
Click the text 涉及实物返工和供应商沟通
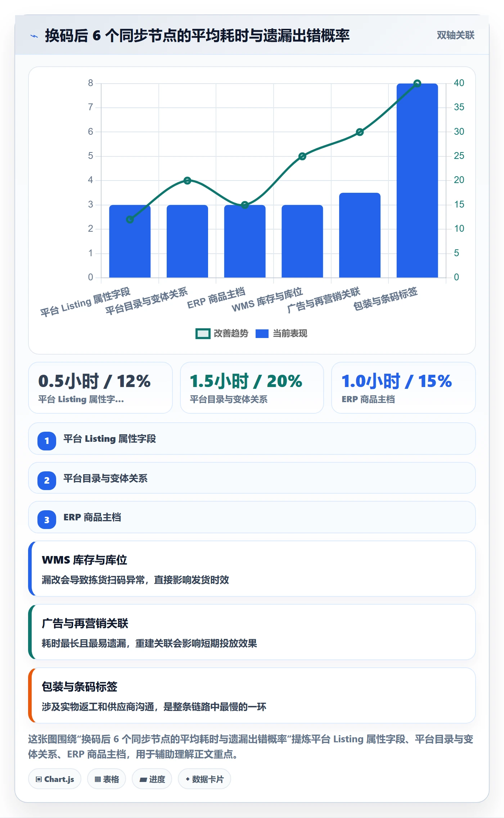(98, 707)
